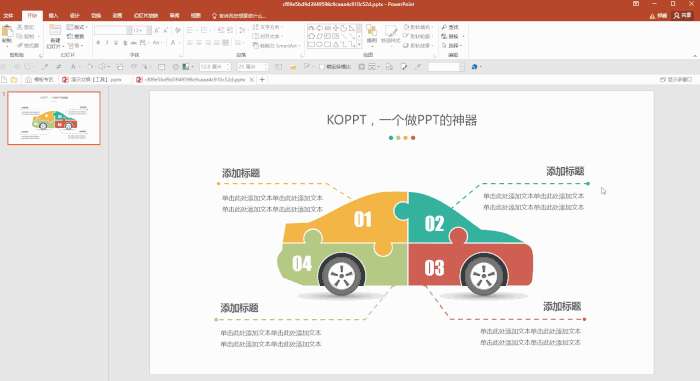Toggle align text left
700x381 pixels.
(190, 43)
